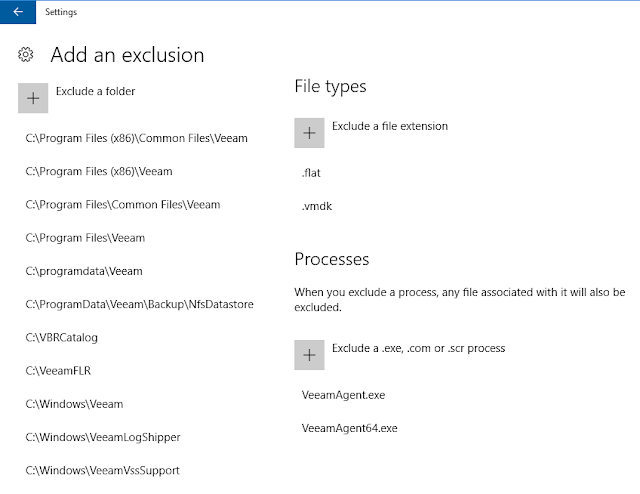Select the VeeamAgent.exe process exclusion
This screenshot has height=494, width=640.
[x=343, y=395]
